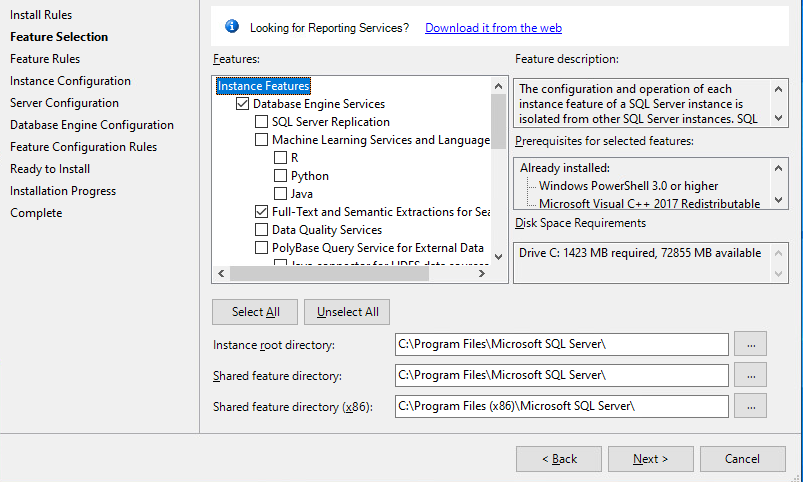The image size is (803, 482).
Task: Select Feature Selection step in sidebar
Action: (x=59, y=37)
